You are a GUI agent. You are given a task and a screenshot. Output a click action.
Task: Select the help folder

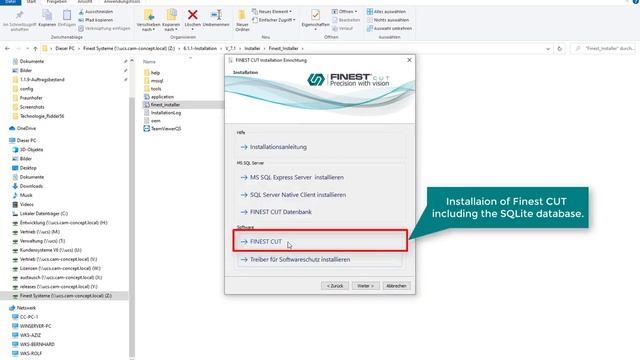152,73
